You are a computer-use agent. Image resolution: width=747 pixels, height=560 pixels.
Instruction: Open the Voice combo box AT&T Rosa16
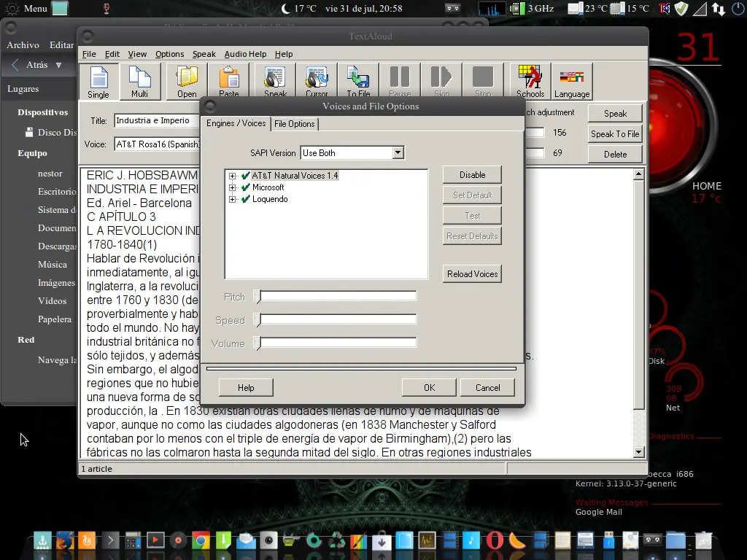point(158,144)
